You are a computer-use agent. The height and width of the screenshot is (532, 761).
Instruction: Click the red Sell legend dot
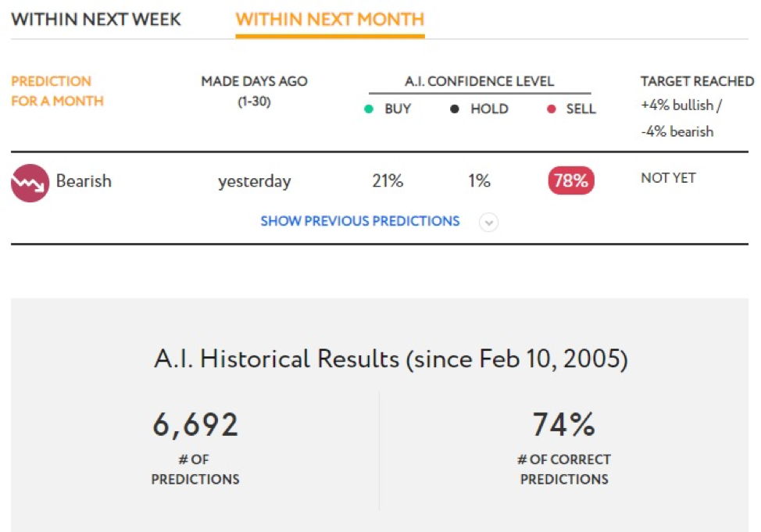tap(551, 109)
